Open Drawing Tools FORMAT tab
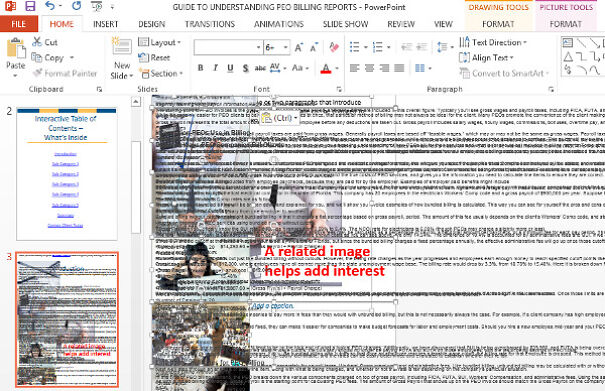The image size is (605, 391). click(498, 24)
